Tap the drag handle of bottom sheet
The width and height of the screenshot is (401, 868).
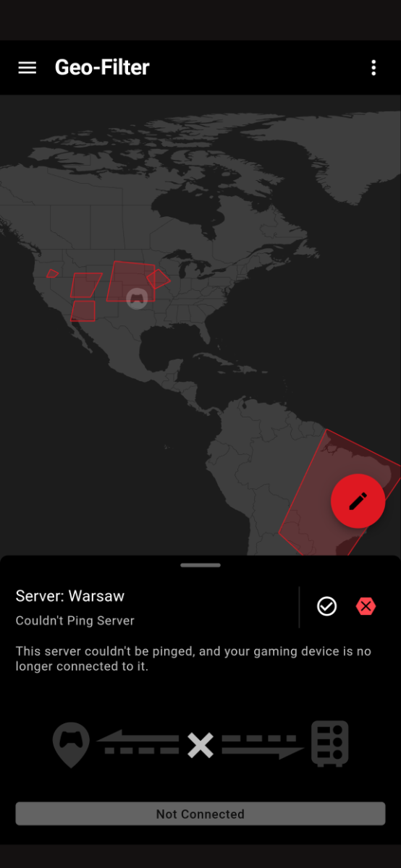(200, 565)
